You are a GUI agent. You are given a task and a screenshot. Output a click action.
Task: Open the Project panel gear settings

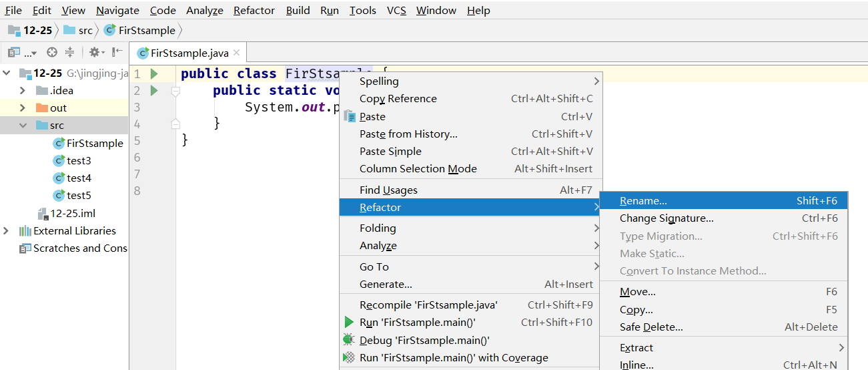pos(96,52)
